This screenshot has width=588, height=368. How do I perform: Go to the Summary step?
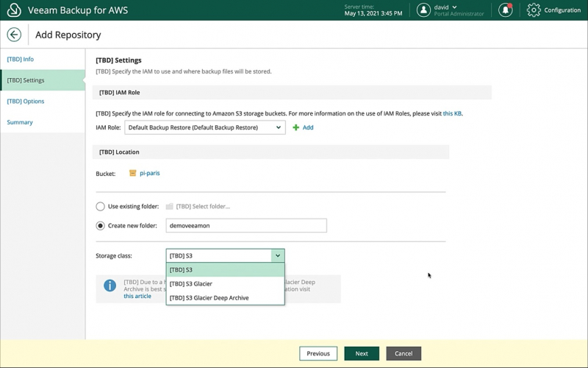pyautogui.click(x=43, y=122)
